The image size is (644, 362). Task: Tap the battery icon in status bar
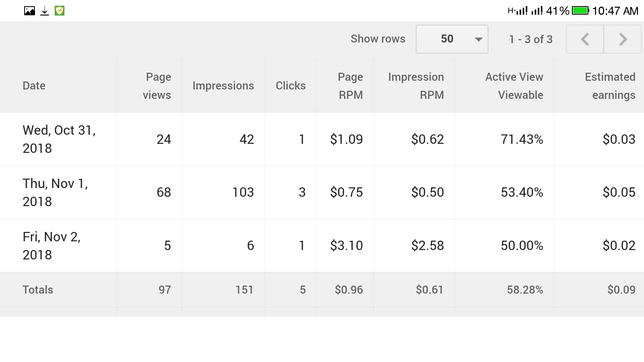point(581,11)
